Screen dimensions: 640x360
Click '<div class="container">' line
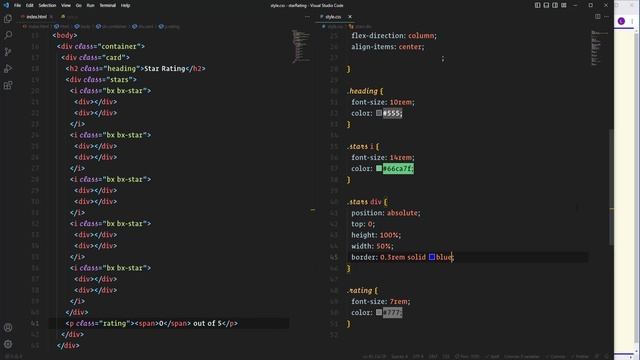coord(101,47)
